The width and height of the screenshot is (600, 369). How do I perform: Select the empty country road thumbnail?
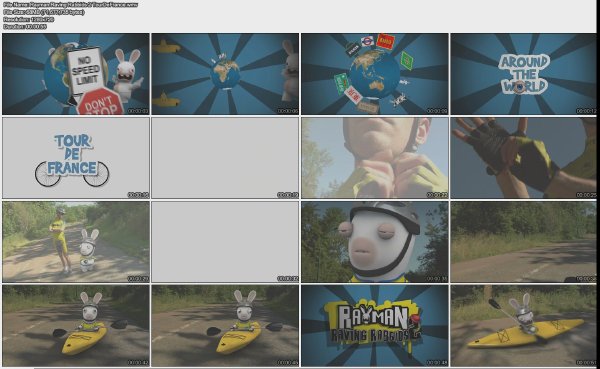coord(523,242)
